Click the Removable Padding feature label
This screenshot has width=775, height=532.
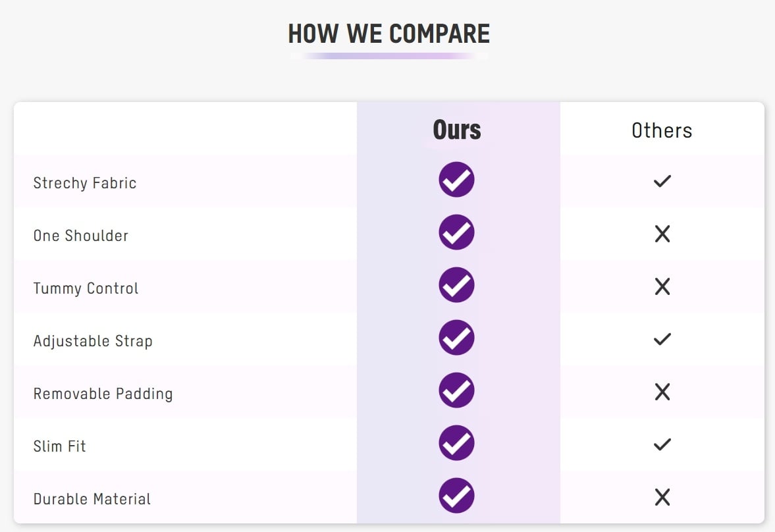(x=103, y=394)
